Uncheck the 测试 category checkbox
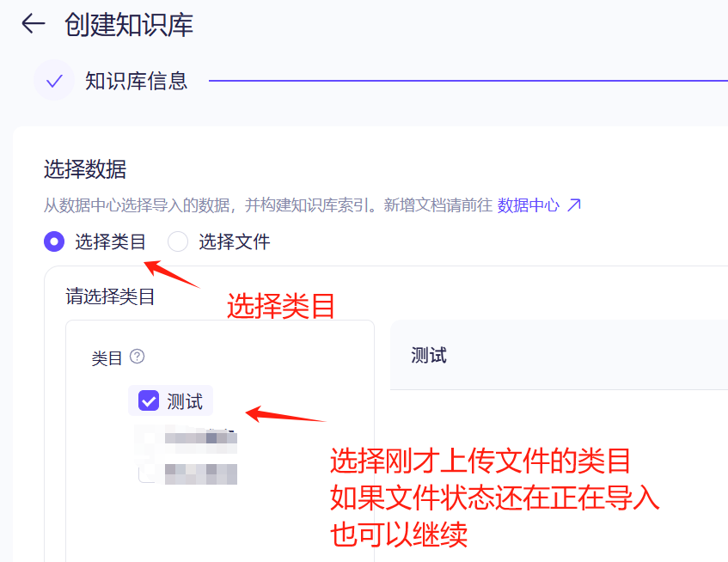 click(x=149, y=400)
